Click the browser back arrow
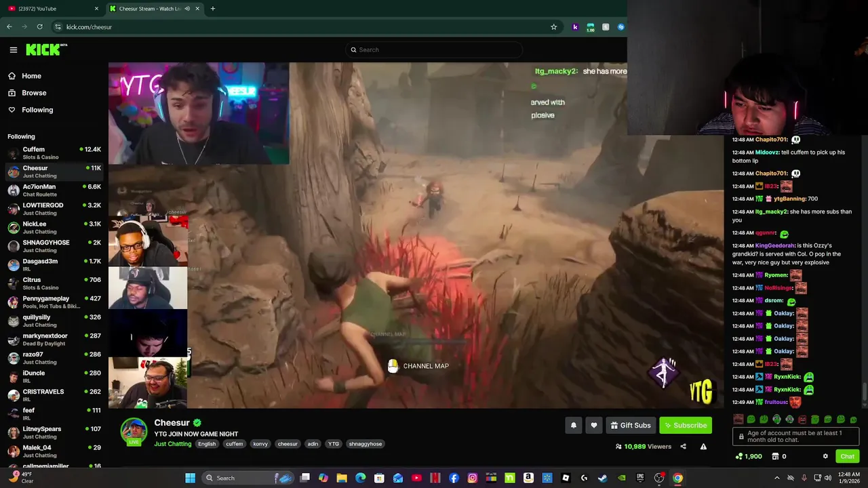The width and height of the screenshot is (868, 488). 9,27
